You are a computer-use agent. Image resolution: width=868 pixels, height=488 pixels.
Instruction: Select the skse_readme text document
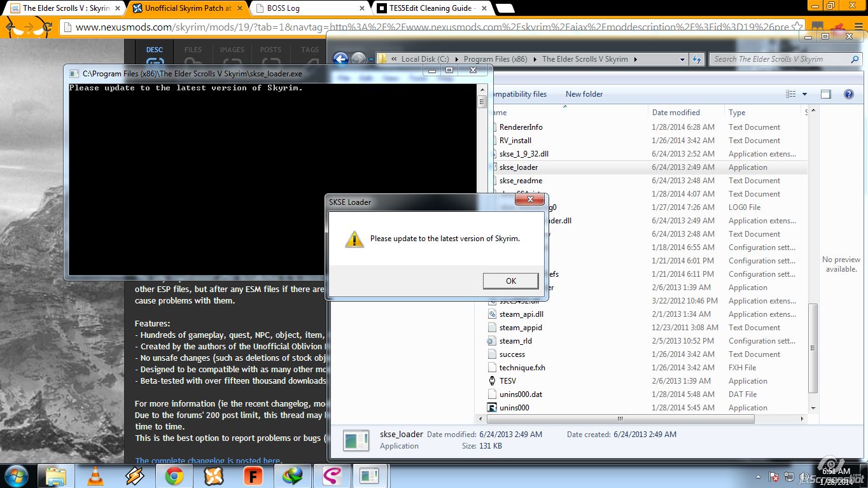click(x=521, y=181)
